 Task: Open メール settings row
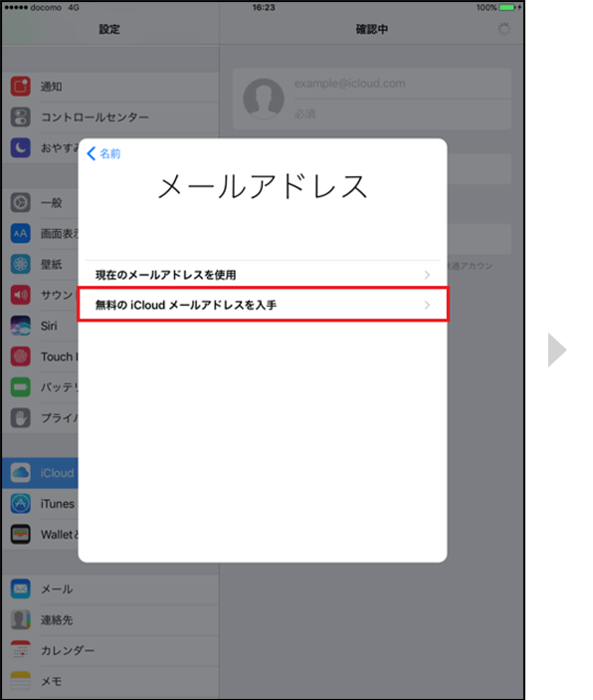pos(110,588)
